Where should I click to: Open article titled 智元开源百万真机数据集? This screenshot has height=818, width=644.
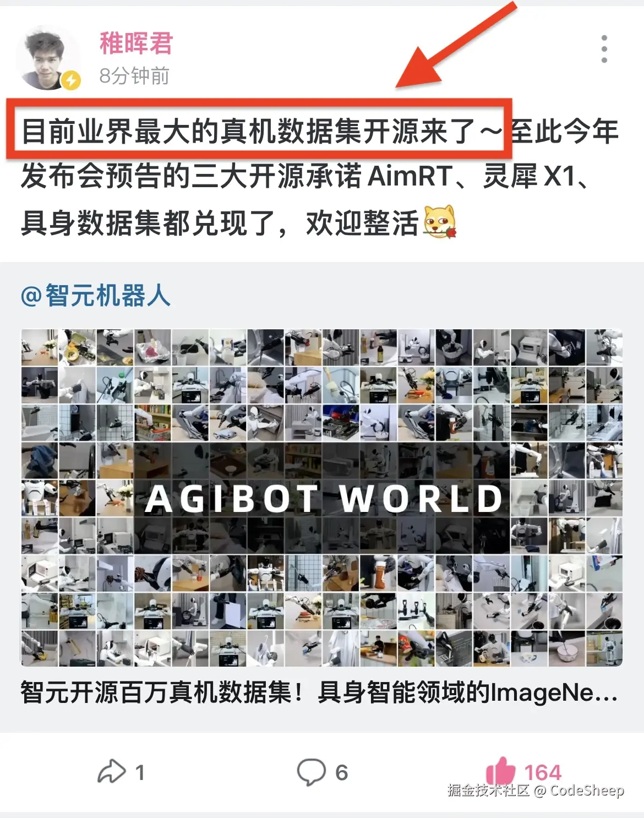pos(319,692)
